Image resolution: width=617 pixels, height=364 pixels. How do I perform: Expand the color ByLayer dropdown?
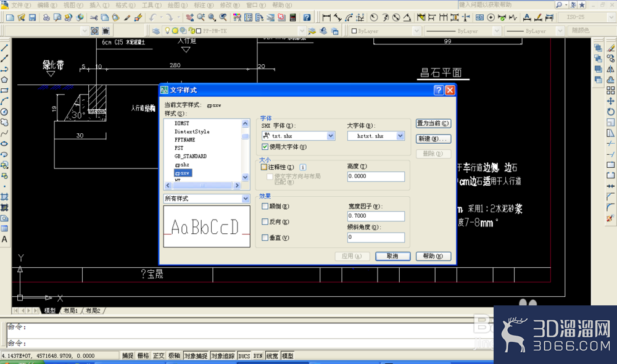click(416, 31)
